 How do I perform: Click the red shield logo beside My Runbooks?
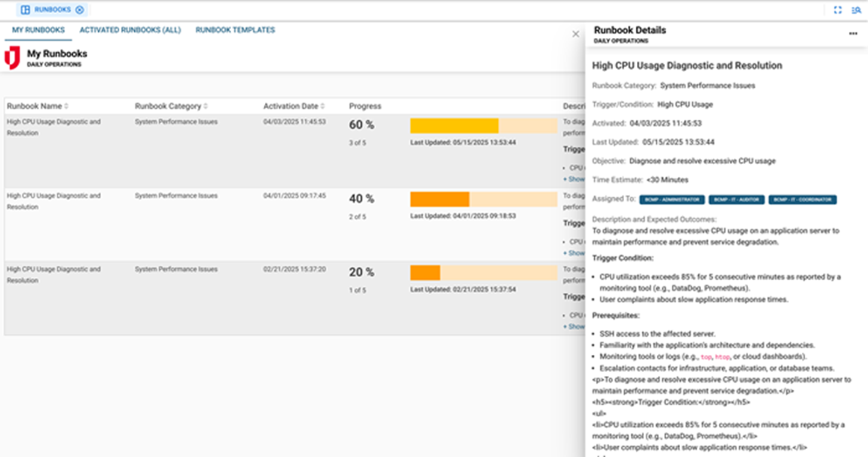click(x=12, y=58)
